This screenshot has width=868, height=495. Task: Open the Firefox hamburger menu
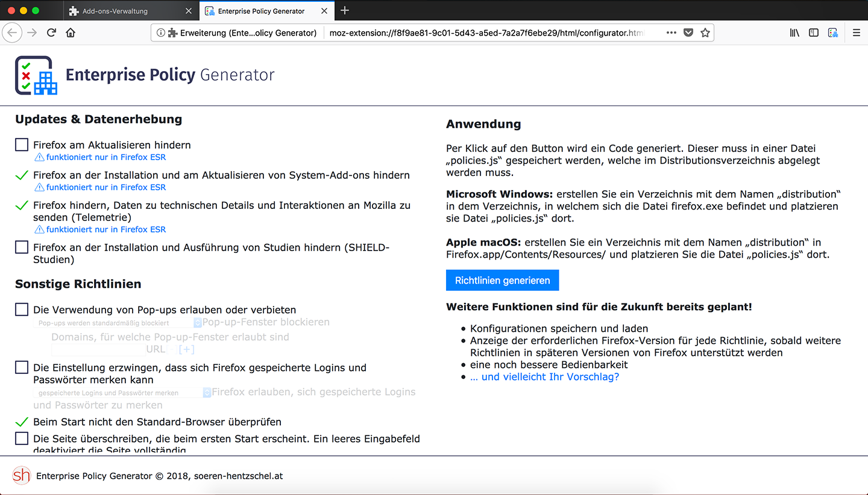(856, 33)
